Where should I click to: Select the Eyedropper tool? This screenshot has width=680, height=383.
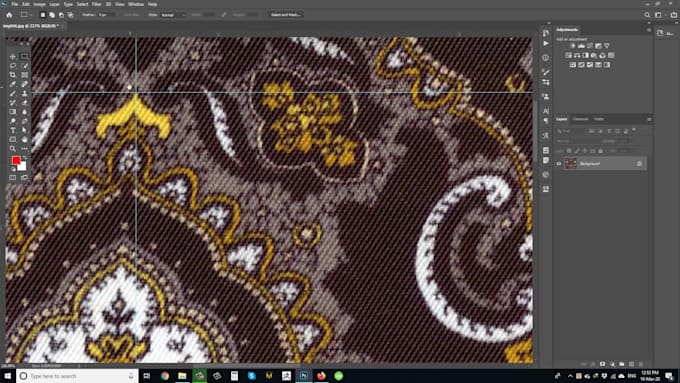[13, 84]
